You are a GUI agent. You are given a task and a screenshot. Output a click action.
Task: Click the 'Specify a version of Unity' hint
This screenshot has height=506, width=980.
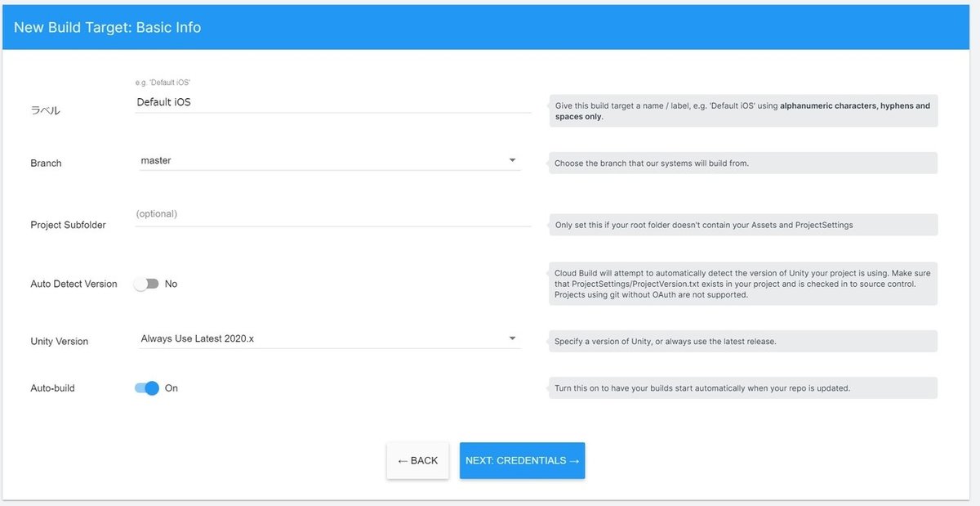[x=665, y=342]
